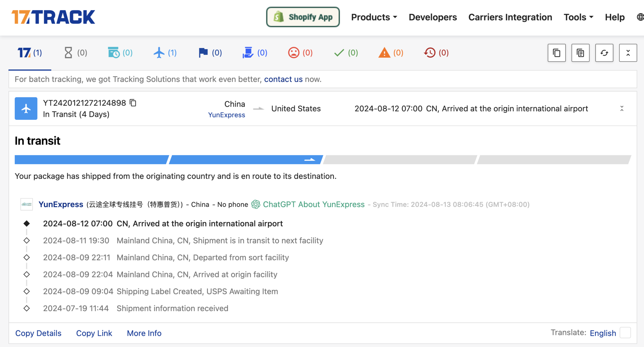Image resolution: width=644 pixels, height=347 pixels.
Task: Click the globe language icon
Action: click(x=640, y=17)
